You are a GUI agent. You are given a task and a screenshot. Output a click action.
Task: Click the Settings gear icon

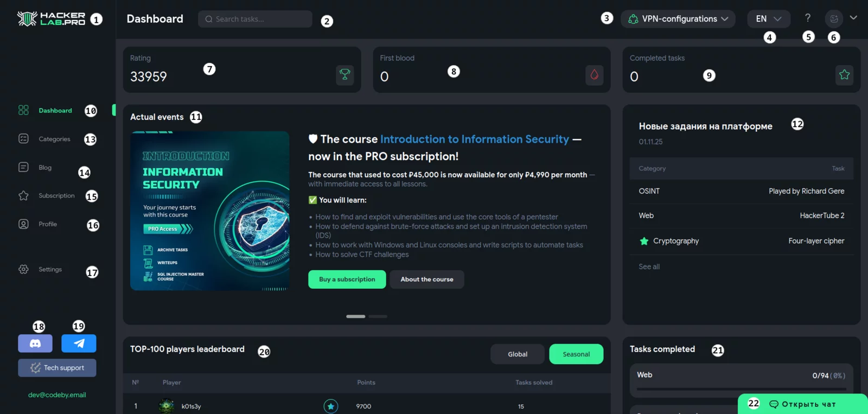point(23,269)
